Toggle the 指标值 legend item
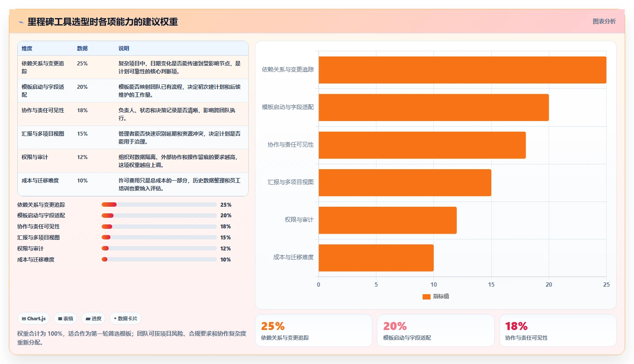Screen dimensions: 634x364 (x=436, y=296)
